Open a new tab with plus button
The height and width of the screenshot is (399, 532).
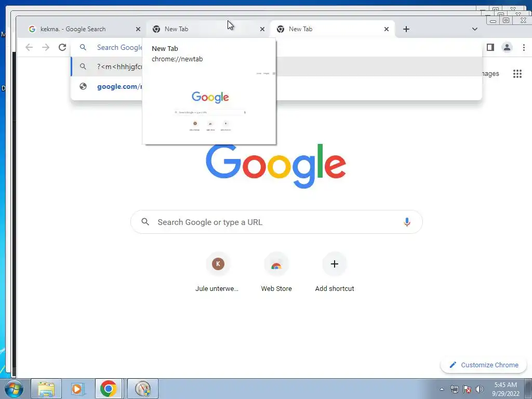click(406, 29)
